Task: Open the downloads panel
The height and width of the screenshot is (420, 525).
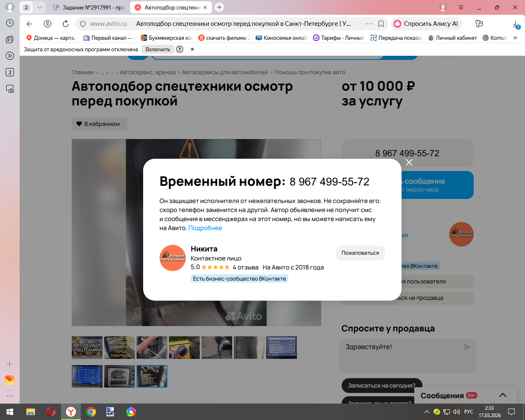Action: tap(516, 25)
